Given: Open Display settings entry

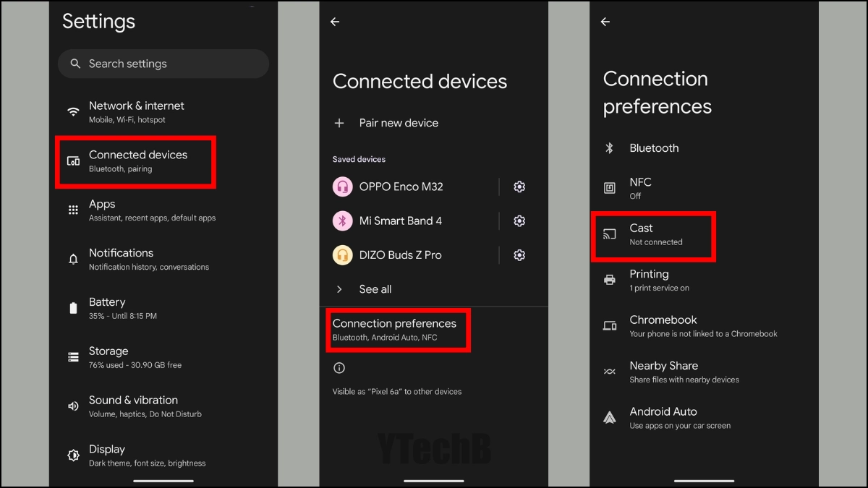Looking at the screenshot, I should point(163,455).
